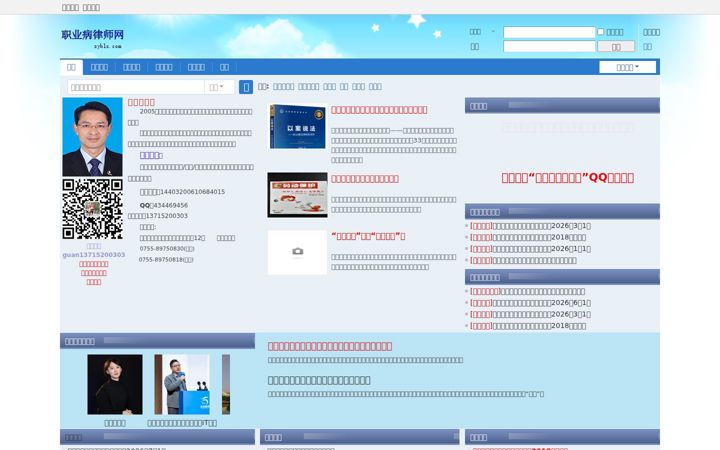Click the red headline beside the blue book cover
The width and height of the screenshot is (720, 450).
(379, 110)
